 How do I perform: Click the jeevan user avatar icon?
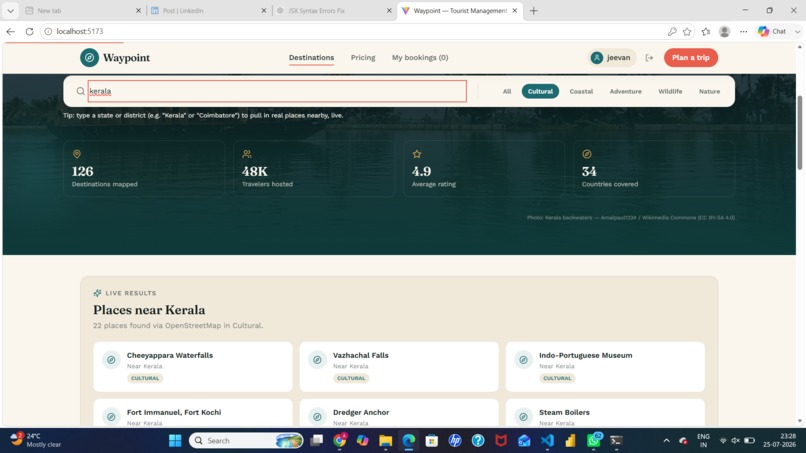point(597,58)
